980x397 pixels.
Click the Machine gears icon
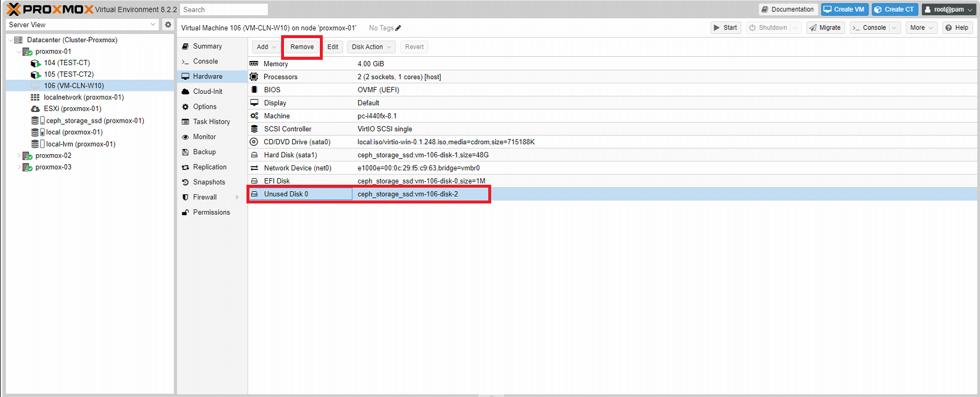coord(254,116)
